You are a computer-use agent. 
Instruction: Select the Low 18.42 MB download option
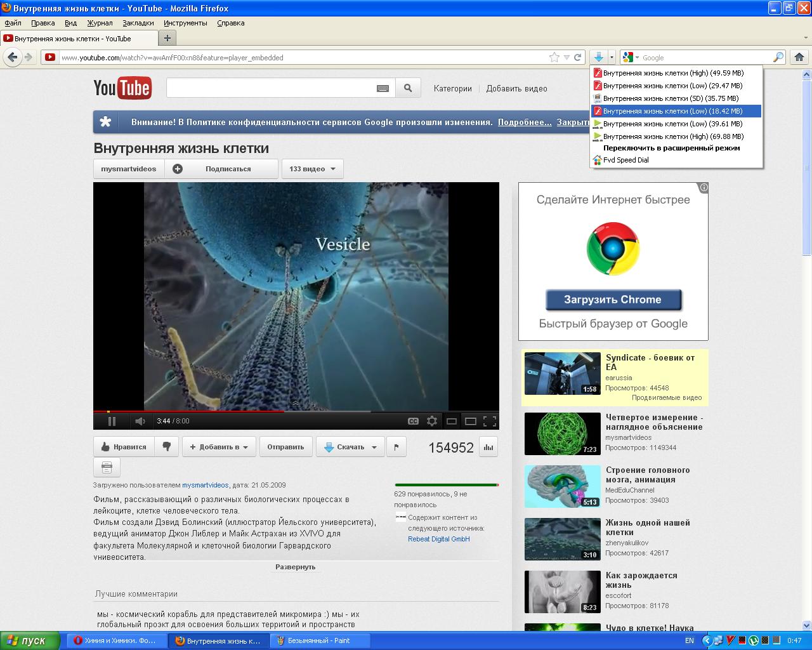click(672, 111)
